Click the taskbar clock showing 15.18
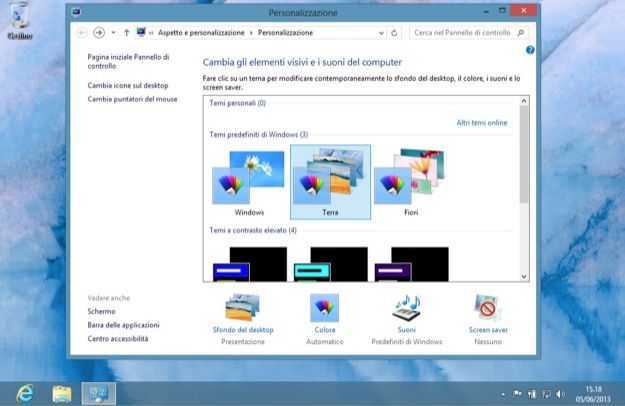The image size is (625, 406). coord(593,394)
